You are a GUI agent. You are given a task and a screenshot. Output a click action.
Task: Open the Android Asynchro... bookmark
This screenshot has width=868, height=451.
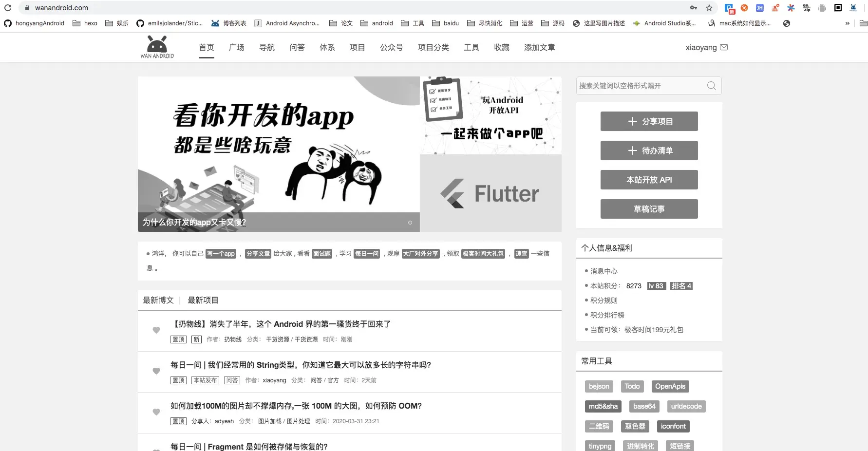tap(287, 23)
